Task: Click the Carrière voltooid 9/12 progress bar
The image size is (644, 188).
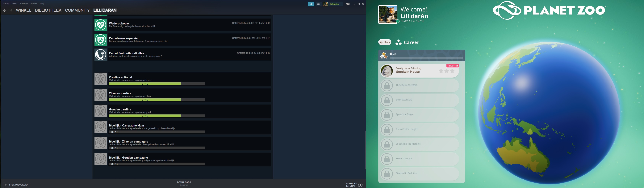Action: point(157,84)
